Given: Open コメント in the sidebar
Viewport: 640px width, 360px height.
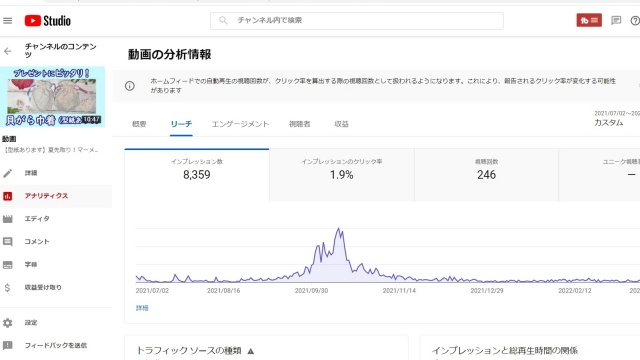Looking at the screenshot, I should point(37,242).
